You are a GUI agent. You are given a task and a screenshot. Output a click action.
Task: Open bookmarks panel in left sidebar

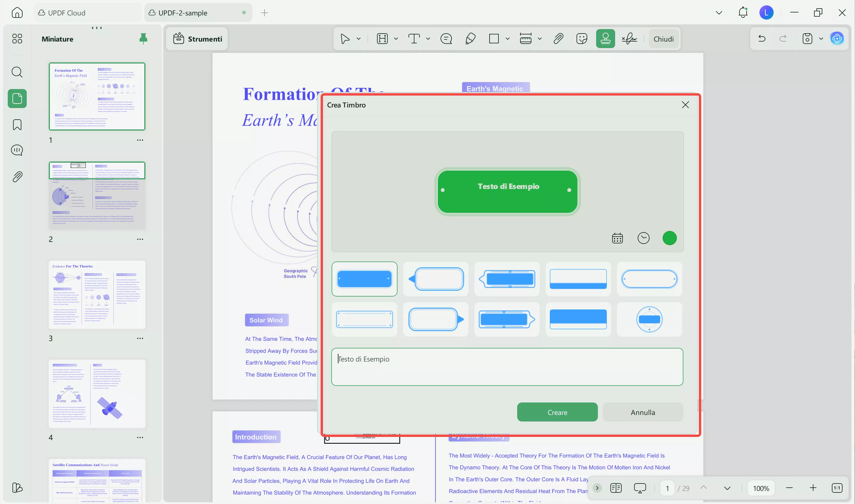pos(17,125)
